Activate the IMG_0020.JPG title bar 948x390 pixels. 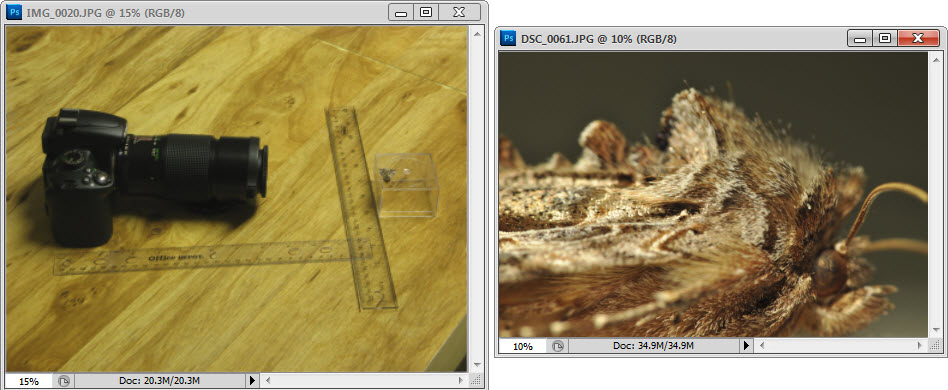click(200, 11)
